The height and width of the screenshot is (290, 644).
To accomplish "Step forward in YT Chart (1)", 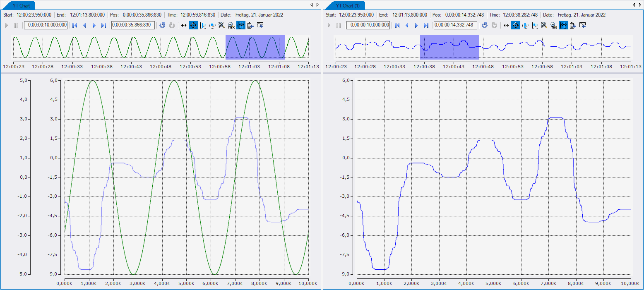I will [416, 25].
